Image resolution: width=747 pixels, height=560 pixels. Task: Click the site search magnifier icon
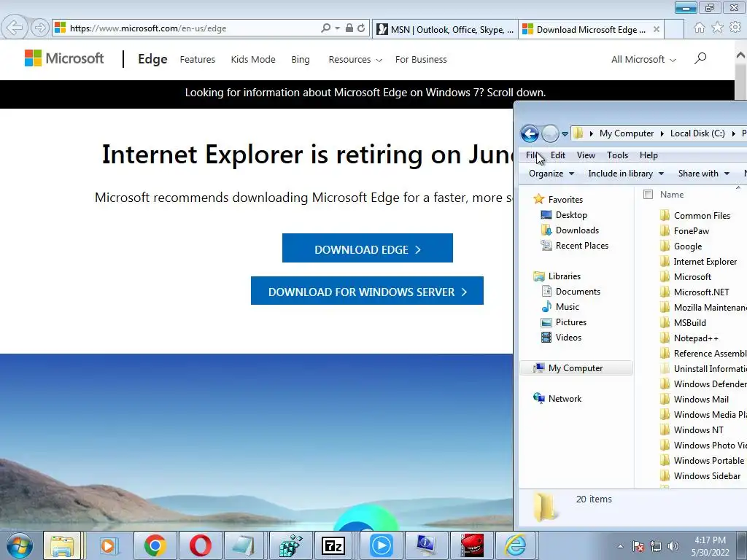[x=700, y=58]
